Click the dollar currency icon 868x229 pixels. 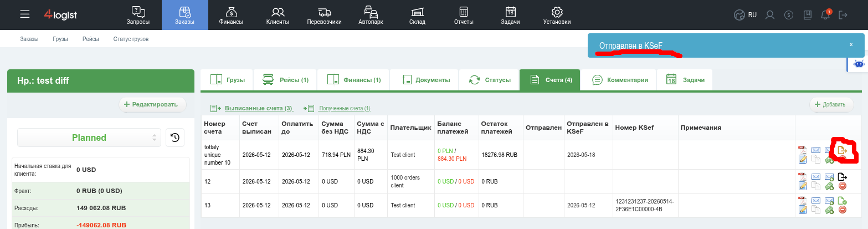(x=789, y=15)
